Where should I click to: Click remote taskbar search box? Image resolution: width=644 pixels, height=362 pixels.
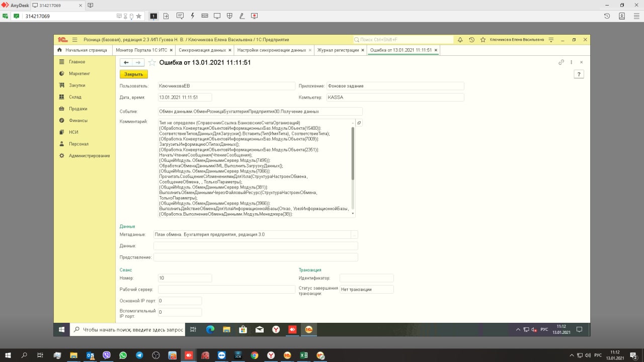[127, 330]
